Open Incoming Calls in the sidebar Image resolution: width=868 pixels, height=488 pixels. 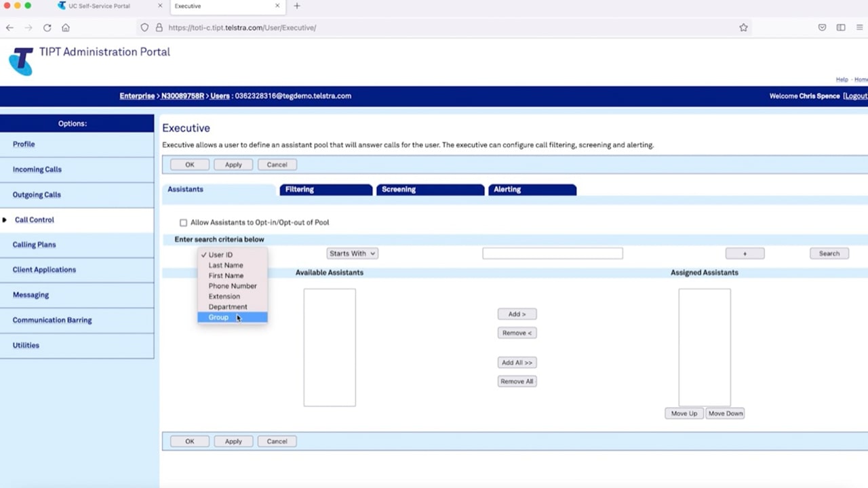[x=37, y=169]
